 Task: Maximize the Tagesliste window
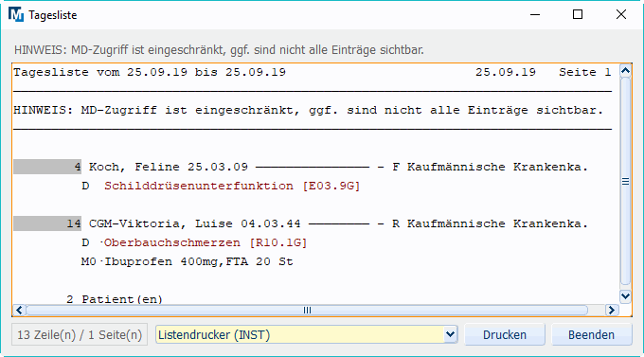pyautogui.click(x=578, y=15)
